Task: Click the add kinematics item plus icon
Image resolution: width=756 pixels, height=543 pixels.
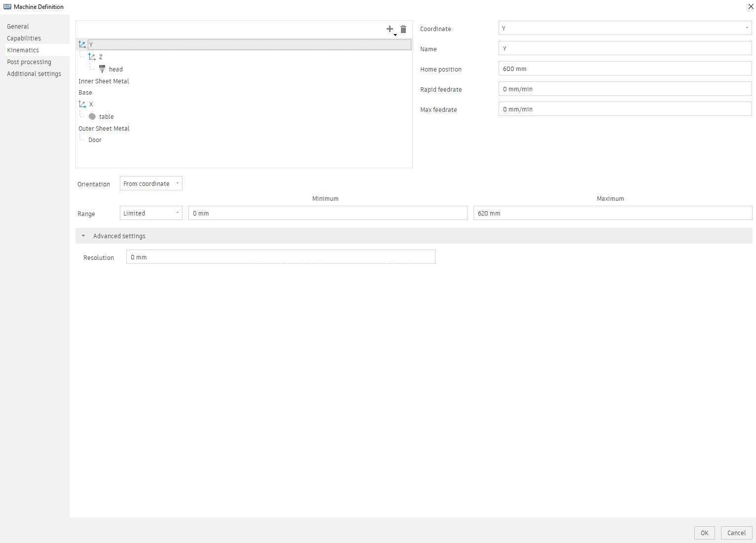Action: (x=390, y=29)
